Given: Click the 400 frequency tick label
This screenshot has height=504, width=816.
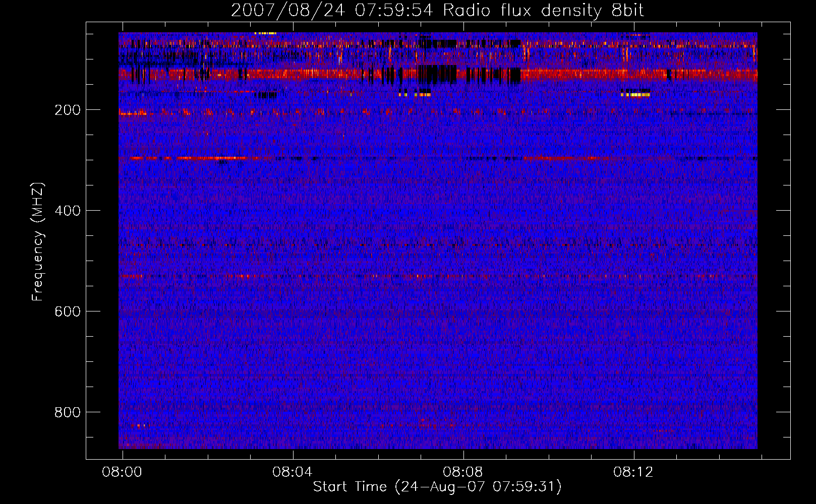Looking at the screenshot, I should coord(68,211).
